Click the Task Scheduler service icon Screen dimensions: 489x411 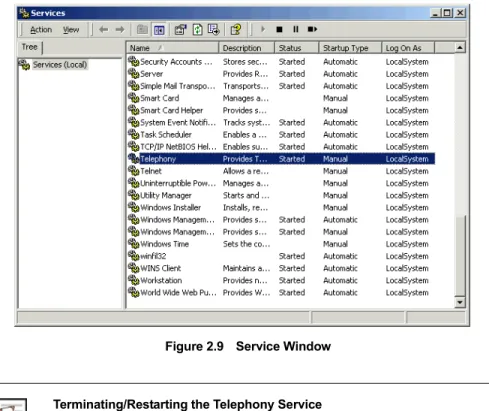[x=134, y=135]
